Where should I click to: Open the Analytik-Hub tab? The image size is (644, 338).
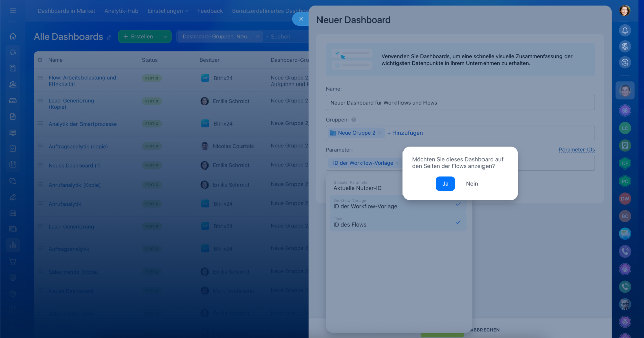pyautogui.click(x=121, y=11)
